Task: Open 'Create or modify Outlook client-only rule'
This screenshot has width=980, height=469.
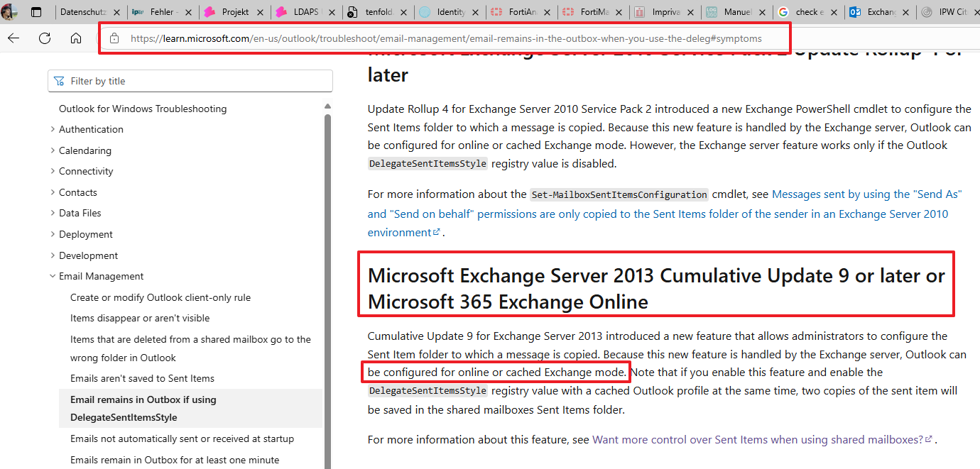Action: 160,297
